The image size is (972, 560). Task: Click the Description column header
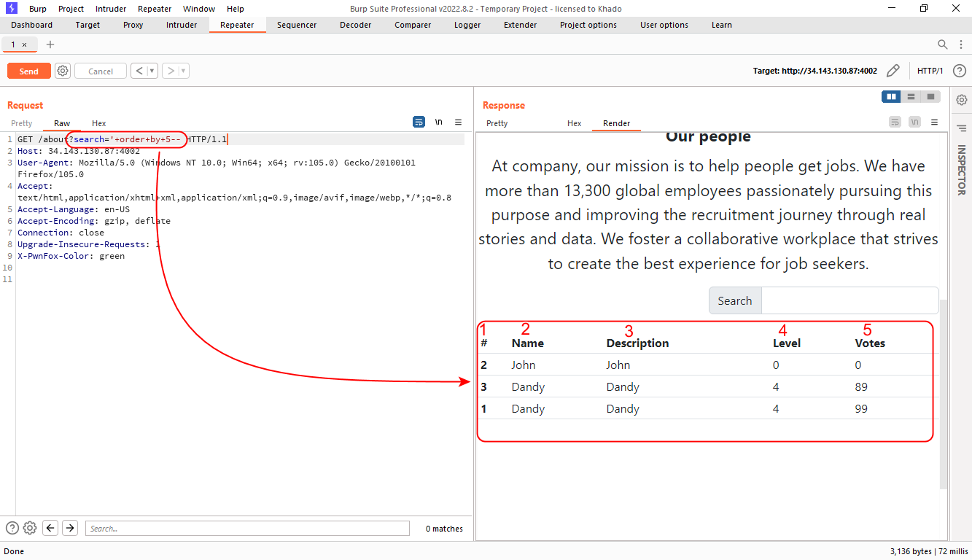tap(637, 343)
